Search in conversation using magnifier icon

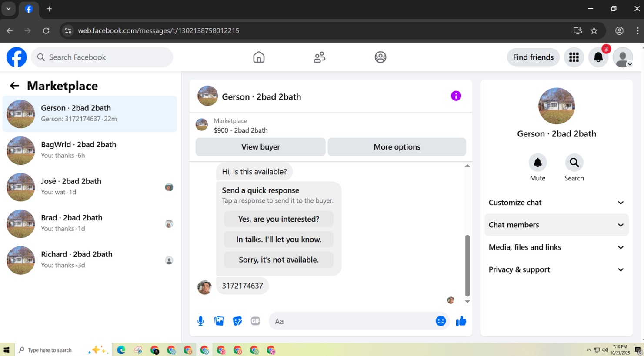point(574,163)
